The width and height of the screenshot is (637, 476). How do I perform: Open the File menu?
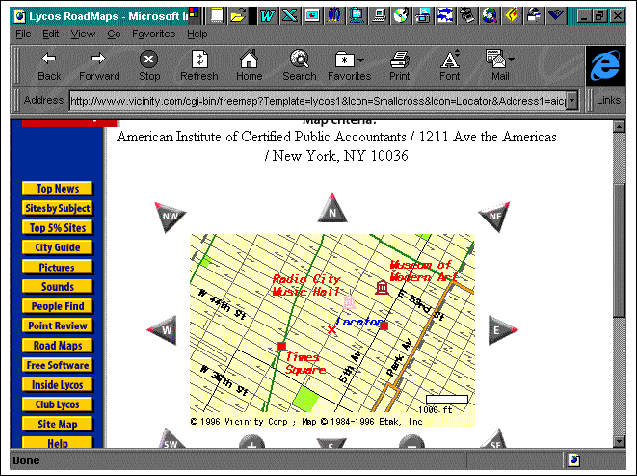(x=22, y=33)
